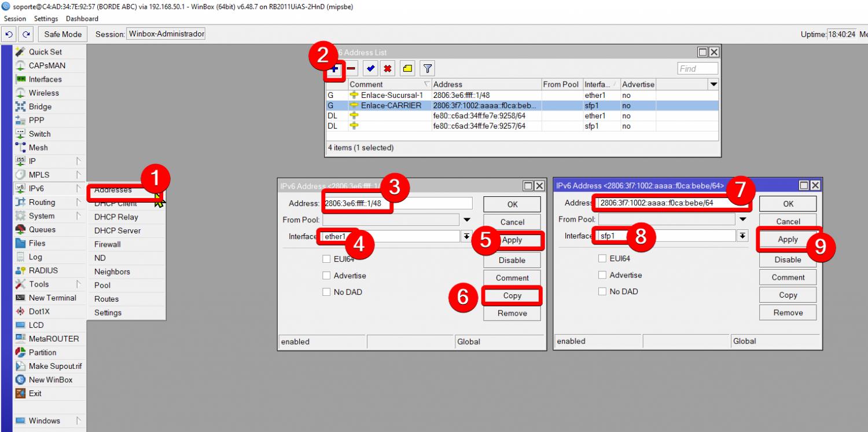The height and width of the screenshot is (432, 868).
Task: Toggle Advertise checkbox in sfp1 address dialog
Action: pyautogui.click(x=602, y=275)
